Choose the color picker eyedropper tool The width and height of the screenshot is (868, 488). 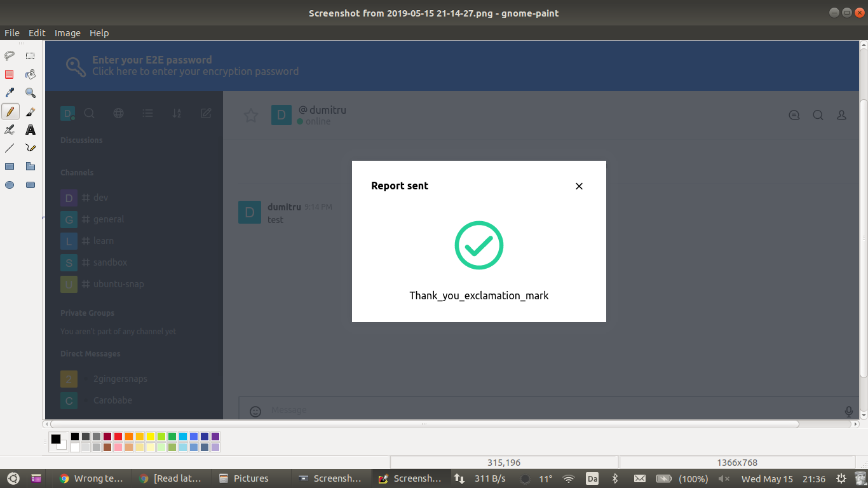(x=10, y=93)
